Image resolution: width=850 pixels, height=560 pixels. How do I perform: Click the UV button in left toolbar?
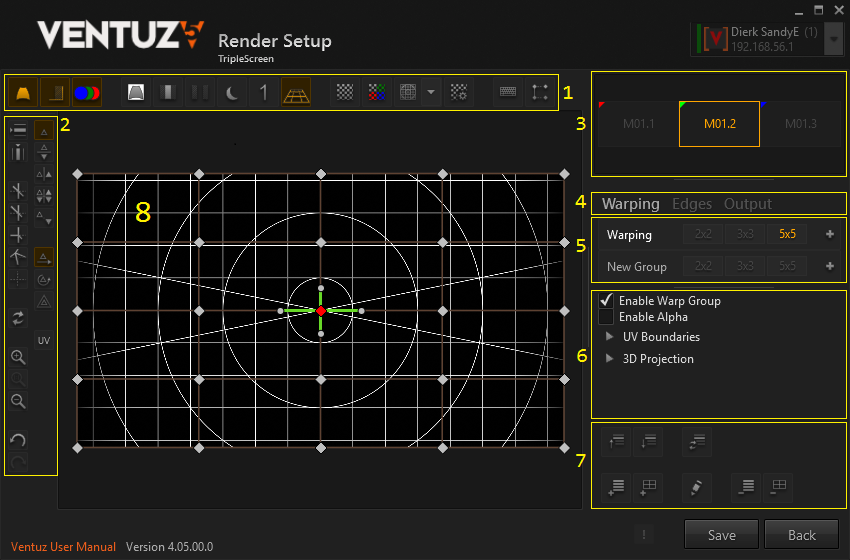pos(44,341)
